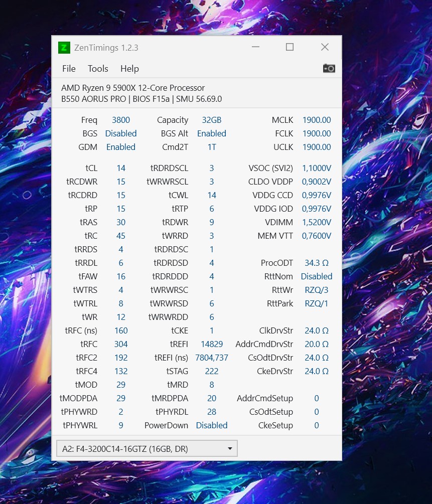Click the tRAS value 30
432x504 pixels.
(121, 222)
